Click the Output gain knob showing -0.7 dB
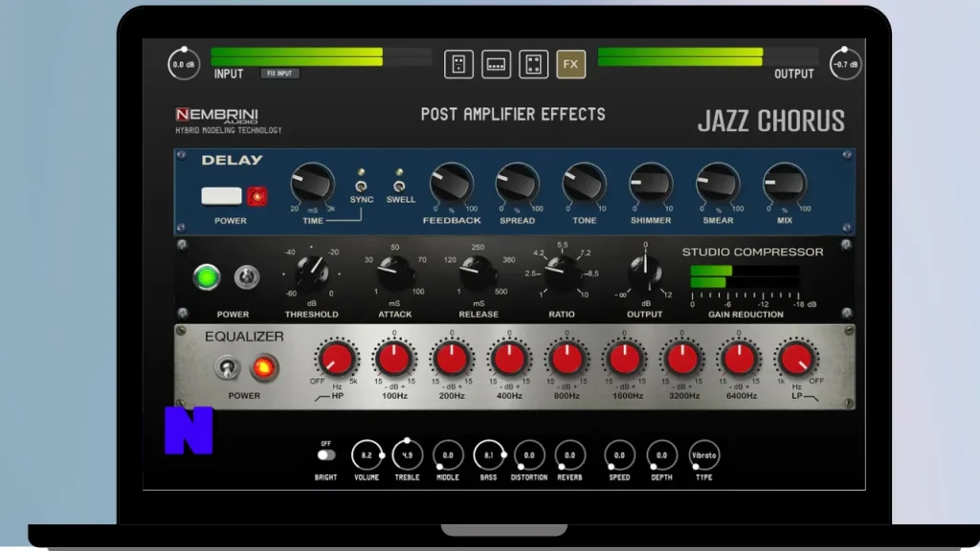This screenshot has width=980, height=551. 845,64
